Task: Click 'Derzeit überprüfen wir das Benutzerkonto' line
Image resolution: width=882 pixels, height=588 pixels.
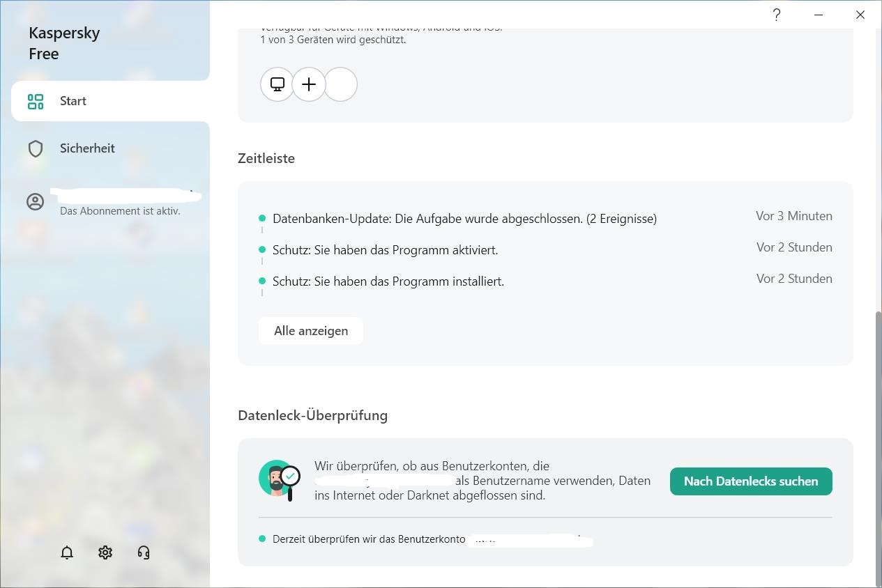Action: click(x=369, y=539)
